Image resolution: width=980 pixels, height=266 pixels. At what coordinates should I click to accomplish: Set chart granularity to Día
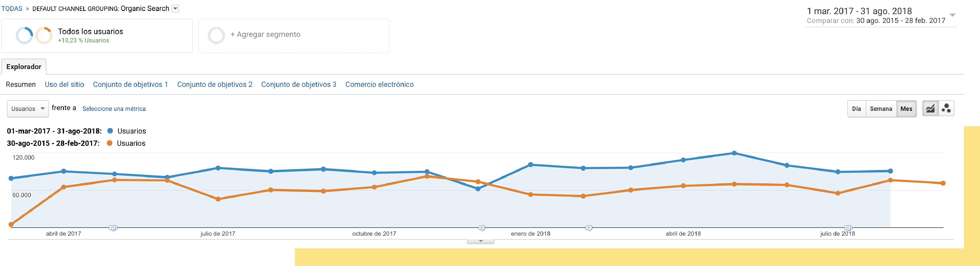pos(856,109)
